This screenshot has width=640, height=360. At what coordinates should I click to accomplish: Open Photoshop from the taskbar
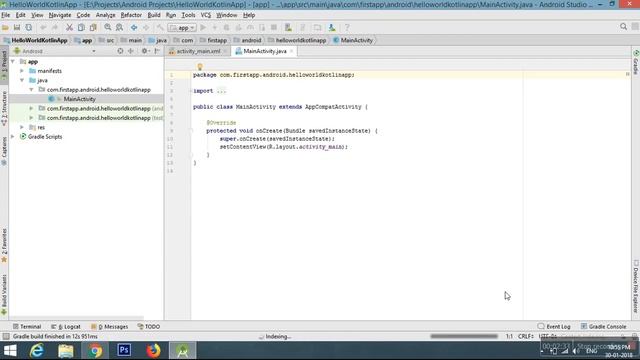124,351
